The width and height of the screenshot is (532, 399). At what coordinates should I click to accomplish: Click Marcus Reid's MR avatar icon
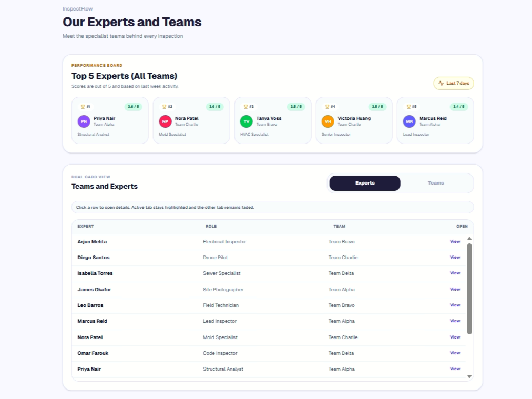pyautogui.click(x=409, y=121)
